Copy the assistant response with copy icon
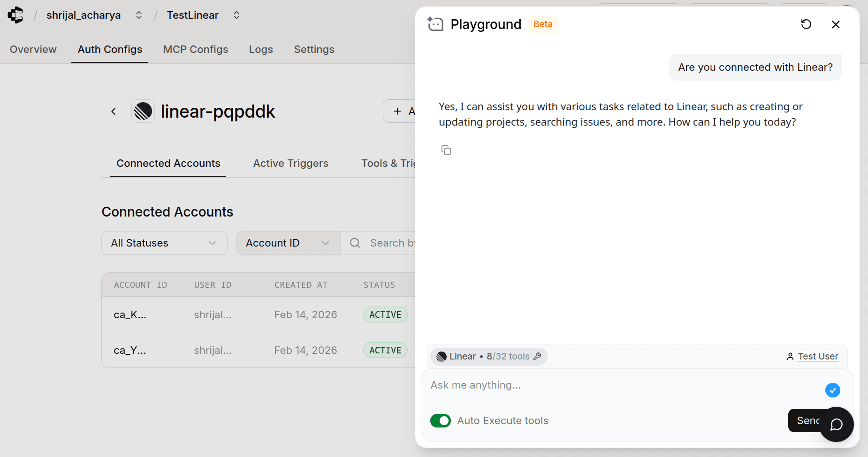This screenshot has height=457, width=868. 446,150
